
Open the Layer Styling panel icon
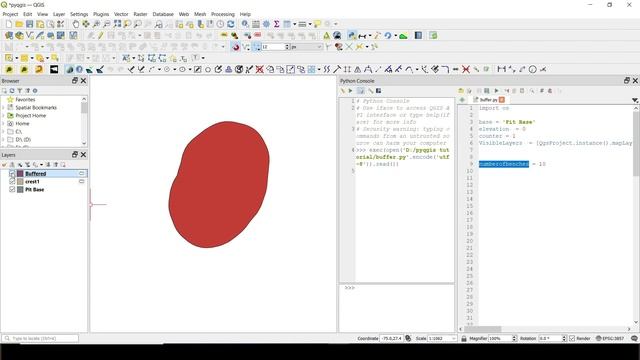point(4,164)
